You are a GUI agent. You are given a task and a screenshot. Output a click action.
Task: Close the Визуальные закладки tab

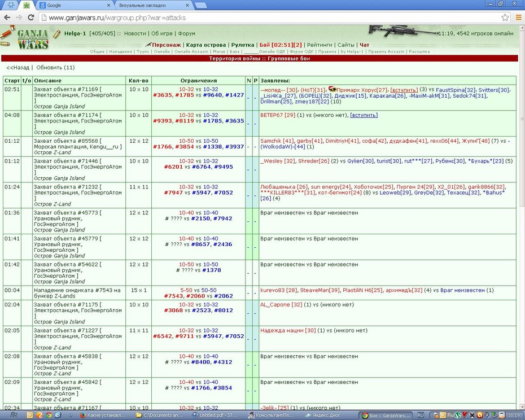pos(187,5)
